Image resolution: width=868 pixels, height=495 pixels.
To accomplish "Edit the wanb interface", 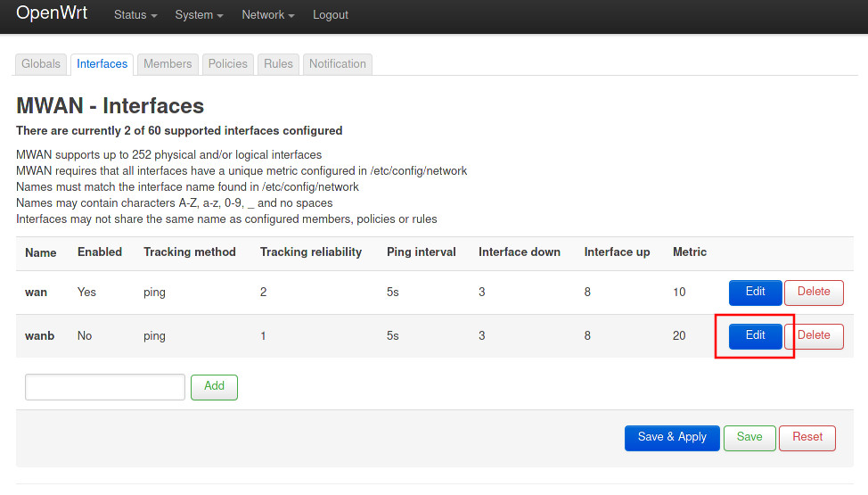I will [x=755, y=336].
